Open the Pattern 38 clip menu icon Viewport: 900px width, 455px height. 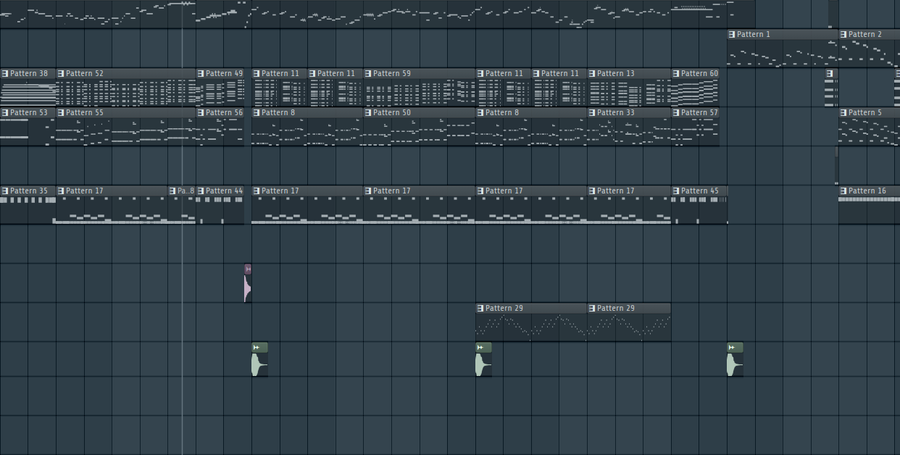coord(5,73)
